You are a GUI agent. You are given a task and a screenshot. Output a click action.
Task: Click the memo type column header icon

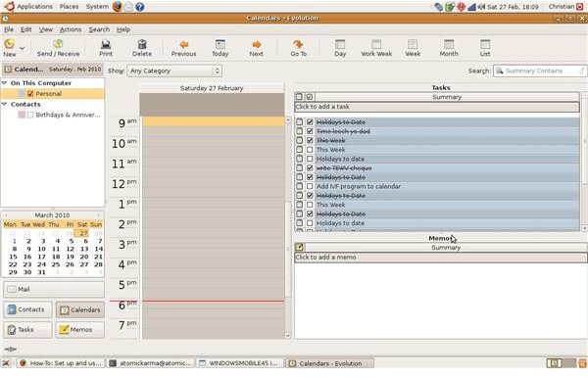click(299, 247)
